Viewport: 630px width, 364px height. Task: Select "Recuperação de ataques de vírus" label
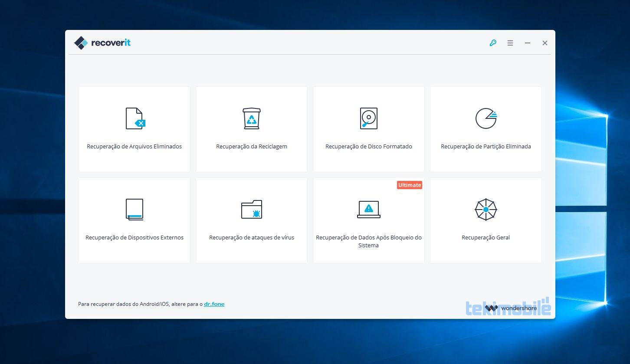[x=252, y=238]
